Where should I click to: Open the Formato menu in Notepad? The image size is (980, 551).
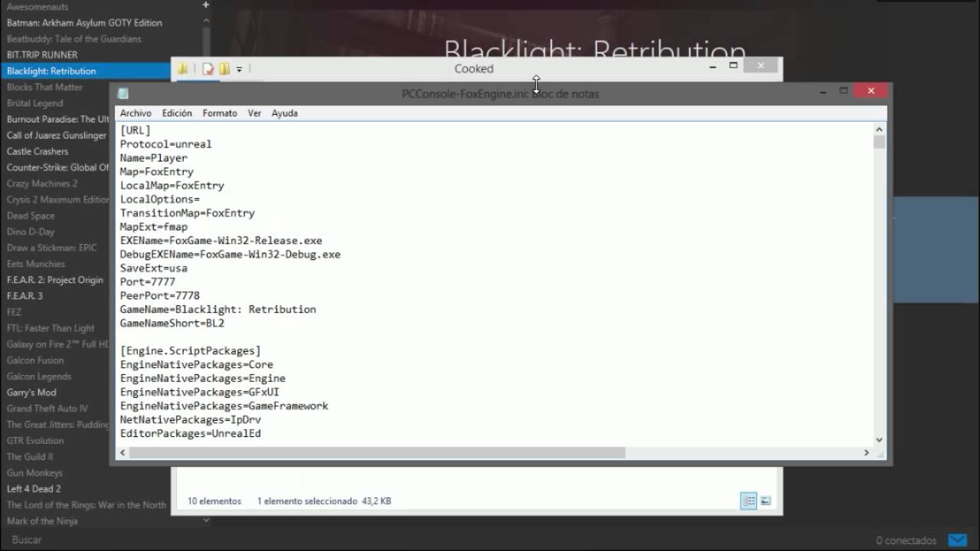(x=220, y=113)
